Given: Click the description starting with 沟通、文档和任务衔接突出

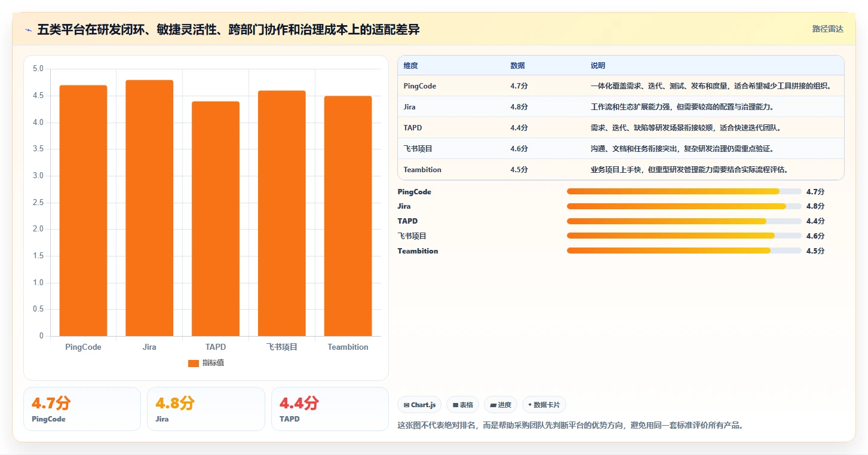Looking at the screenshot, I should [x=682, y=149].
